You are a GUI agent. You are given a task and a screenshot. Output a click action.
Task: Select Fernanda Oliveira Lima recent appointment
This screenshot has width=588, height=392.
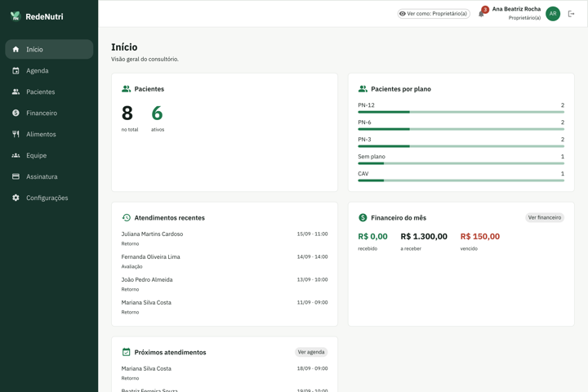(225, 261)
